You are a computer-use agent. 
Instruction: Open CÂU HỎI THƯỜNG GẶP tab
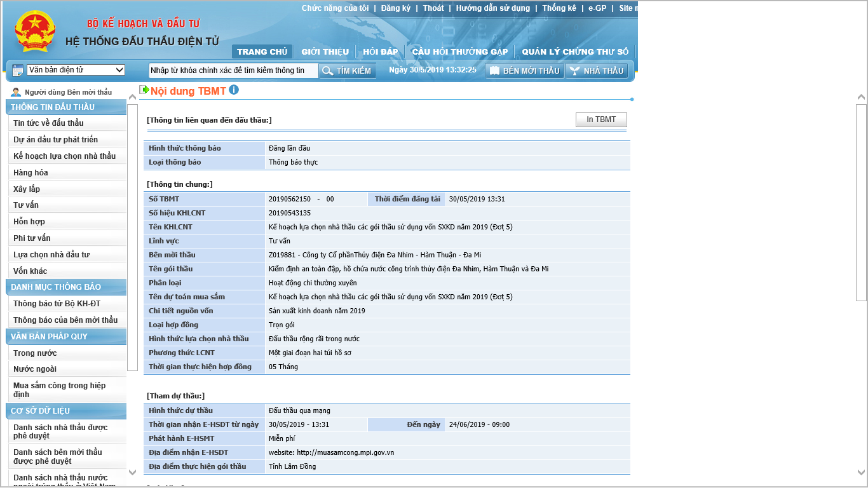460,51
